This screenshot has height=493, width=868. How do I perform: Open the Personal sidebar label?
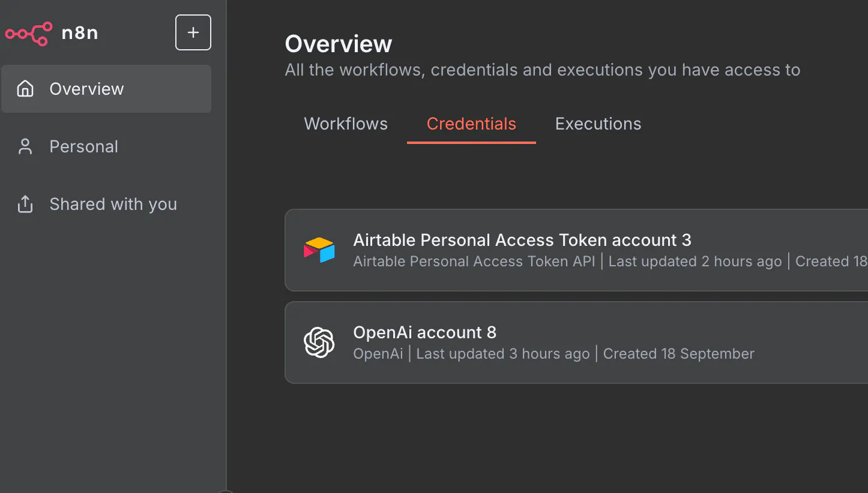click(84, 147)
